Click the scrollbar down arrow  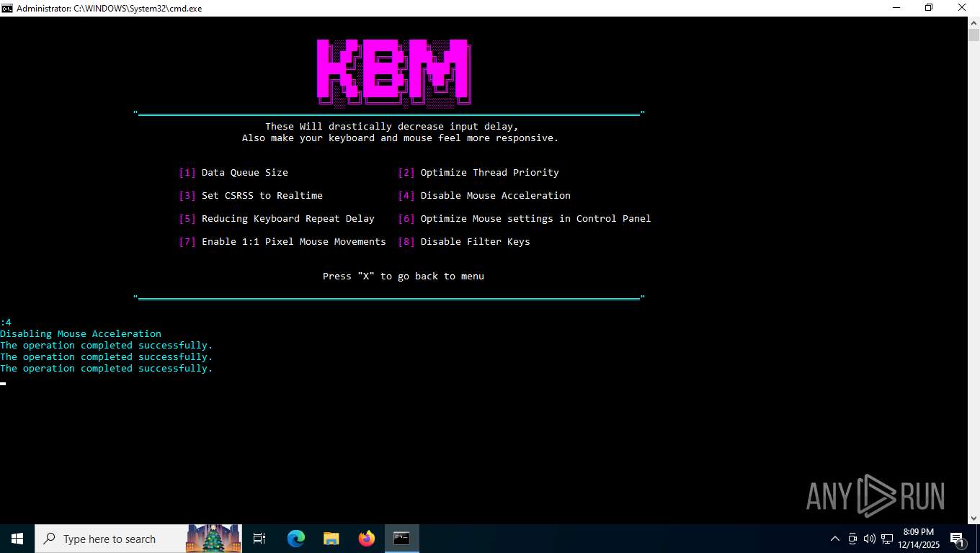(974, 518)
